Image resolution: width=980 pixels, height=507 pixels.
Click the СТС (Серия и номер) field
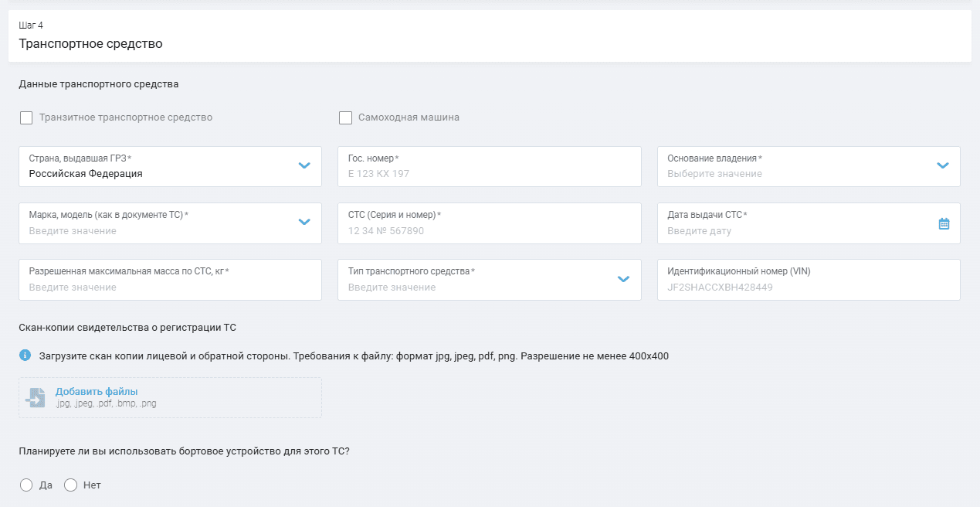tap(490, 223)
